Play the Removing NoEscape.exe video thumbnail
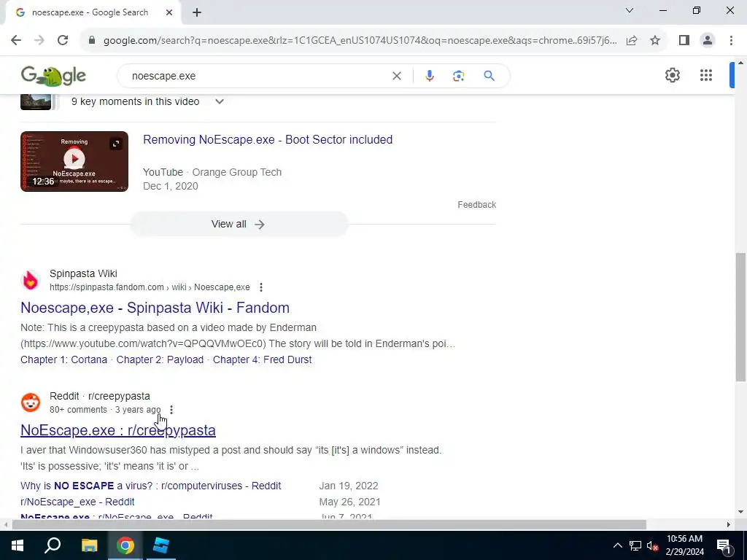The height and width of the screenshot is (560, 747). [x=74, y=158]
